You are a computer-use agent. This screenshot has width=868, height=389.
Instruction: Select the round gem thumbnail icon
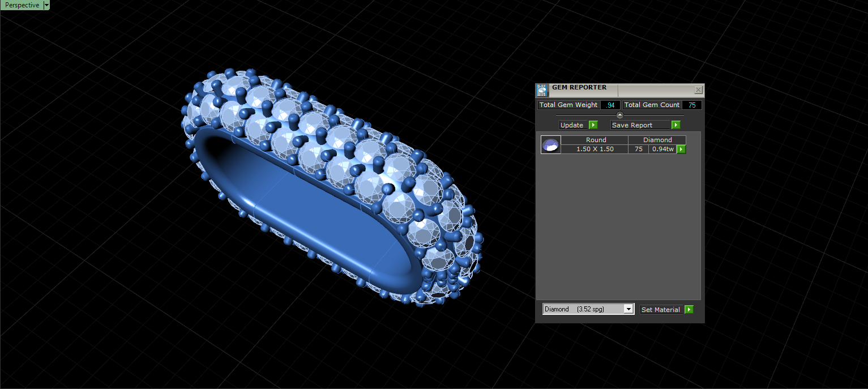[x=551, y=145]
